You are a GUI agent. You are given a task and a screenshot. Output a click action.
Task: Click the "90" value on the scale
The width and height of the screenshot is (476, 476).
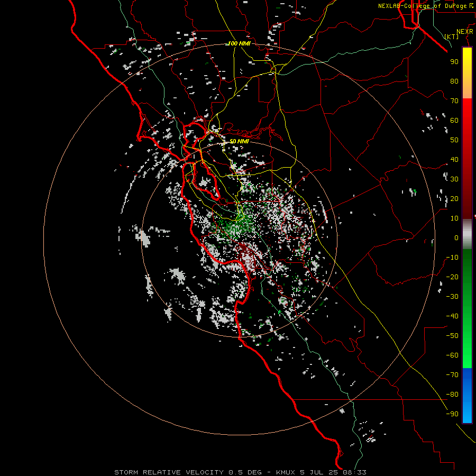[454, 62]
